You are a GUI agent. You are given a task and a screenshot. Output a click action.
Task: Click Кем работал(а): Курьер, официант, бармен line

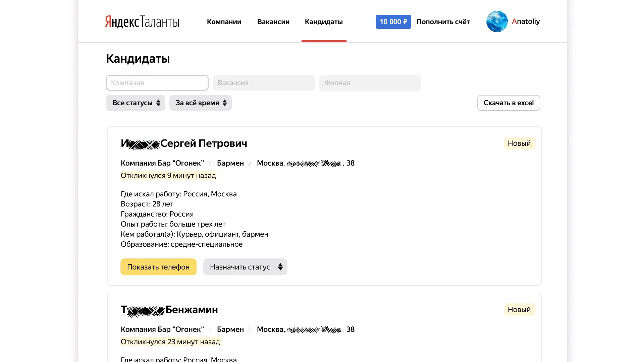(x=195, y=234)
